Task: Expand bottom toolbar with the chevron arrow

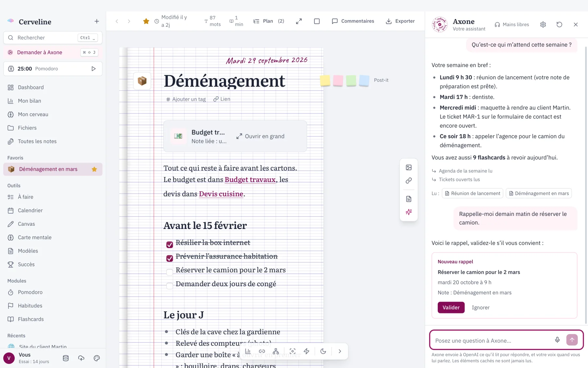Action: tap(340, 351)
